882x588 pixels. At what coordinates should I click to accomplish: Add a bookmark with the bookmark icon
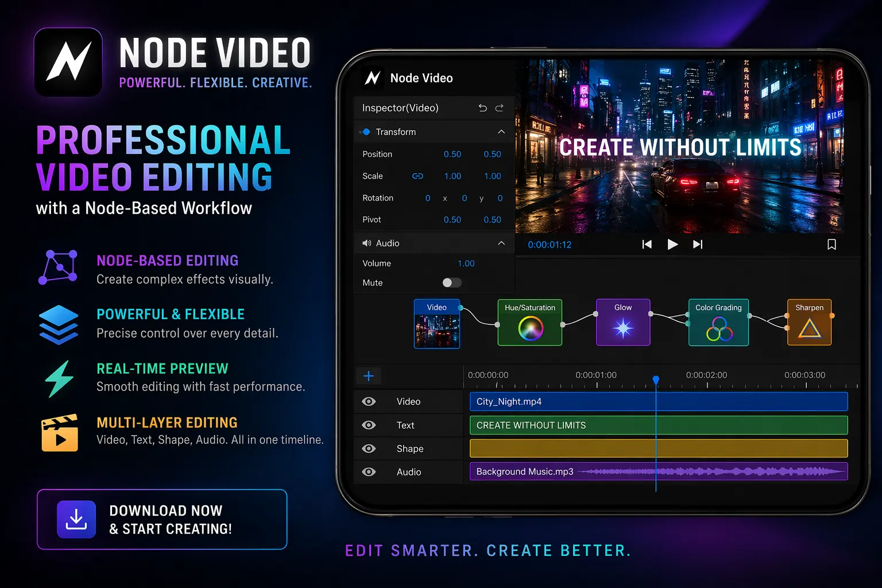(x=831, y=245)
